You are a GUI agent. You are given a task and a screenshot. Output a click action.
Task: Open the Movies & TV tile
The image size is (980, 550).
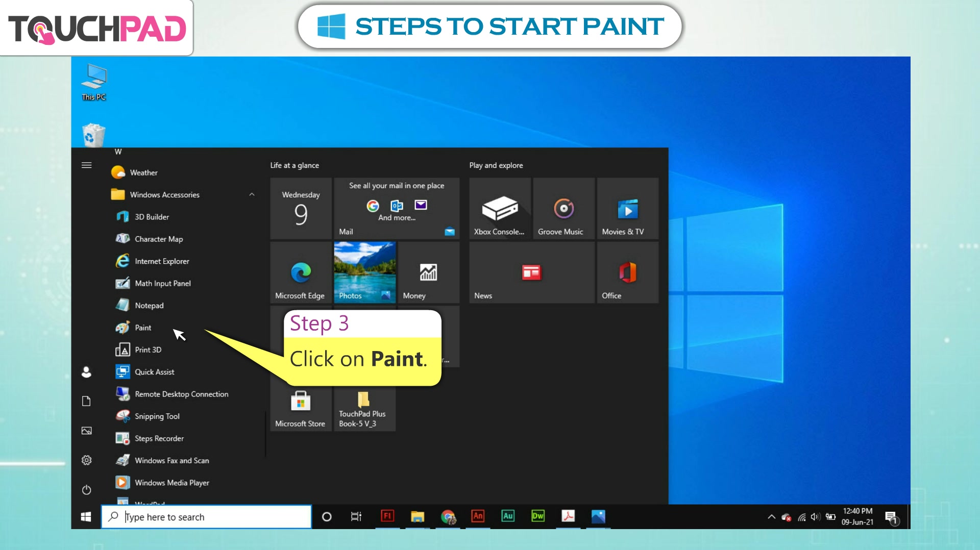628,208
